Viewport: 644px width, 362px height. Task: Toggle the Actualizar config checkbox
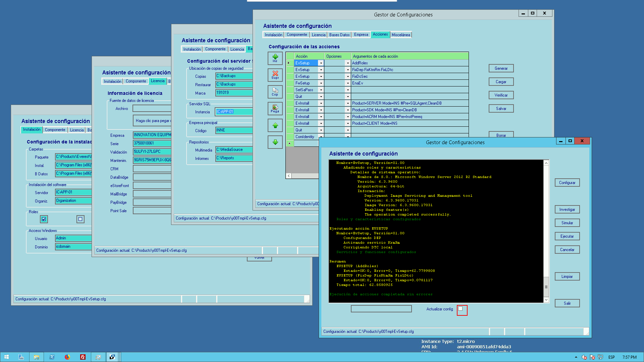coord(461,309)
